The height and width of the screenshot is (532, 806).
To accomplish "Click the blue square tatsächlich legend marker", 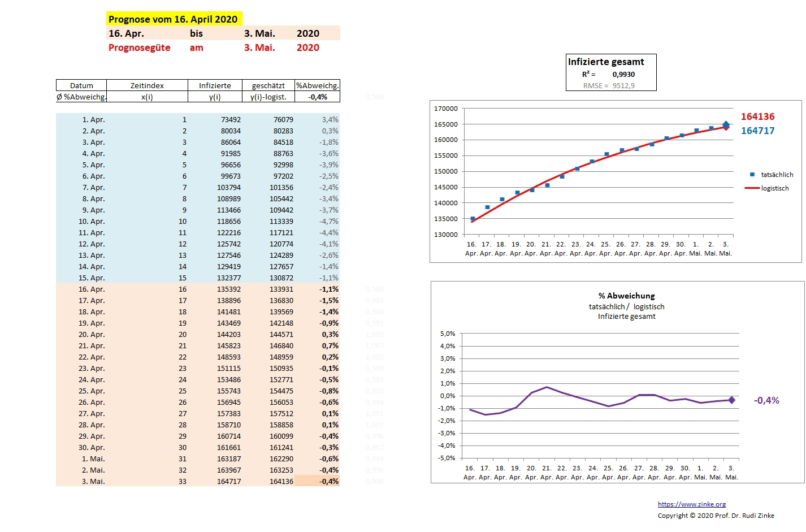I will (x=752, y=175).
